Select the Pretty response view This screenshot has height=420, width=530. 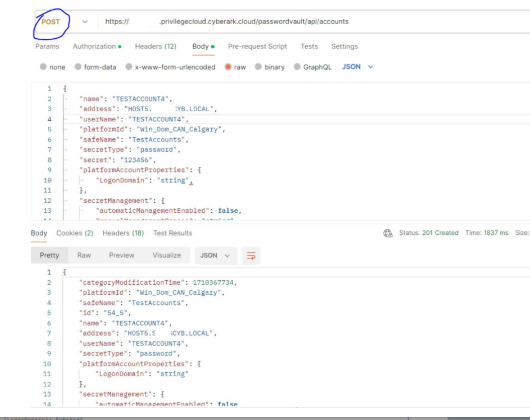49,256
